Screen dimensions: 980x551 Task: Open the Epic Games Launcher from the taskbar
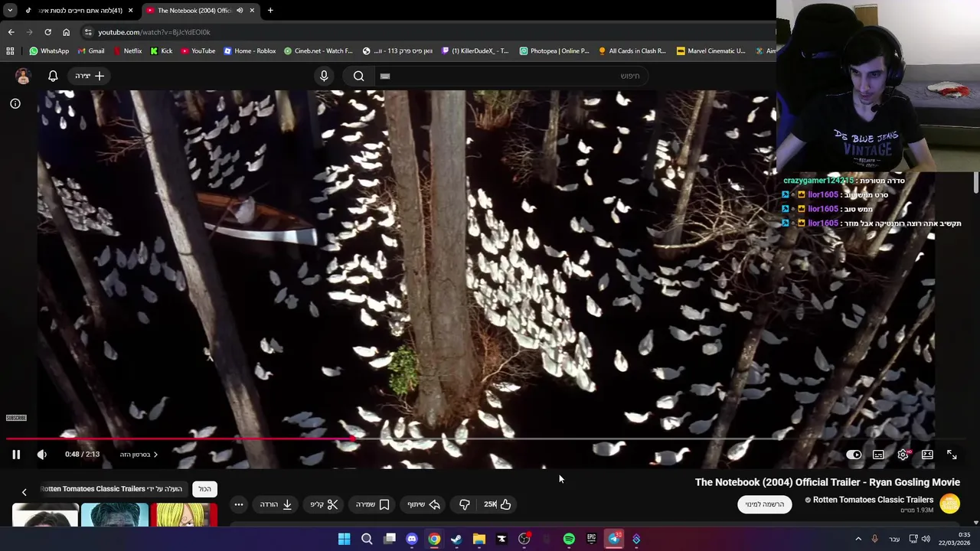(x=591, y=540)
